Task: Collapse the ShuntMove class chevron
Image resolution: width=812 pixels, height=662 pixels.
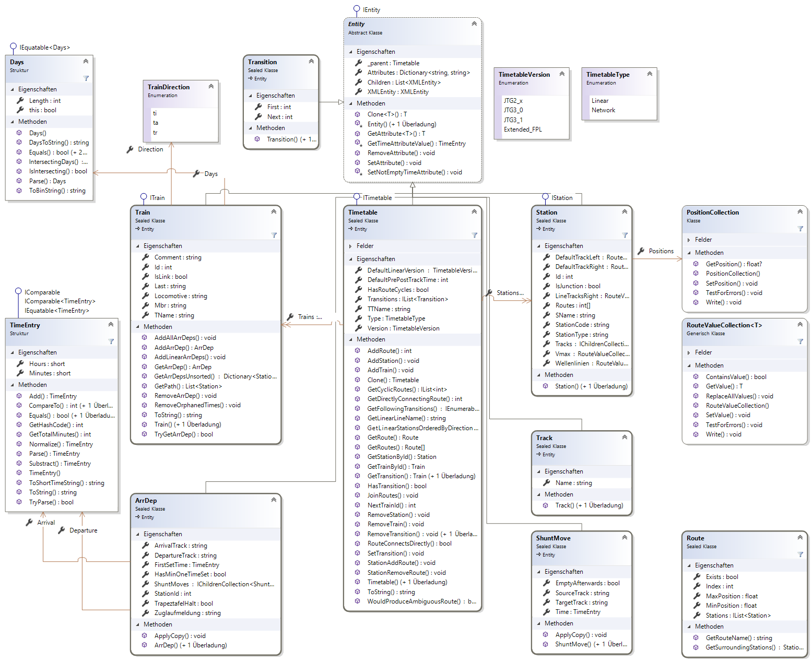Action: click(x=625, y=537)
